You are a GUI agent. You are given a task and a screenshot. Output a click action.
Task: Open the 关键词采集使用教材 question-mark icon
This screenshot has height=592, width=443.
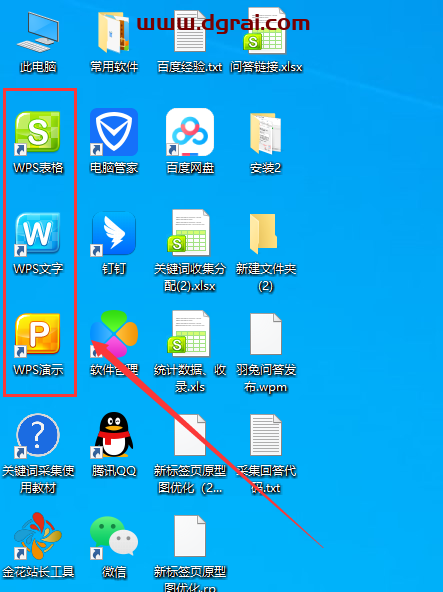click(x=37, y=435)
